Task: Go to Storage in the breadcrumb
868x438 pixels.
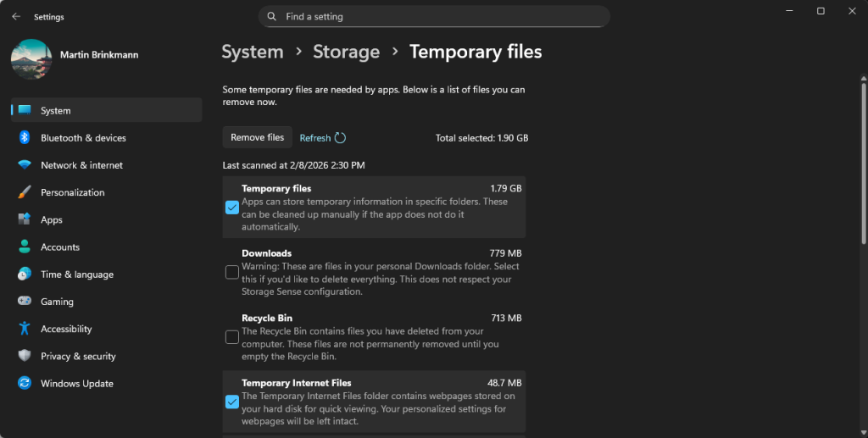Action: coord(346,52)
